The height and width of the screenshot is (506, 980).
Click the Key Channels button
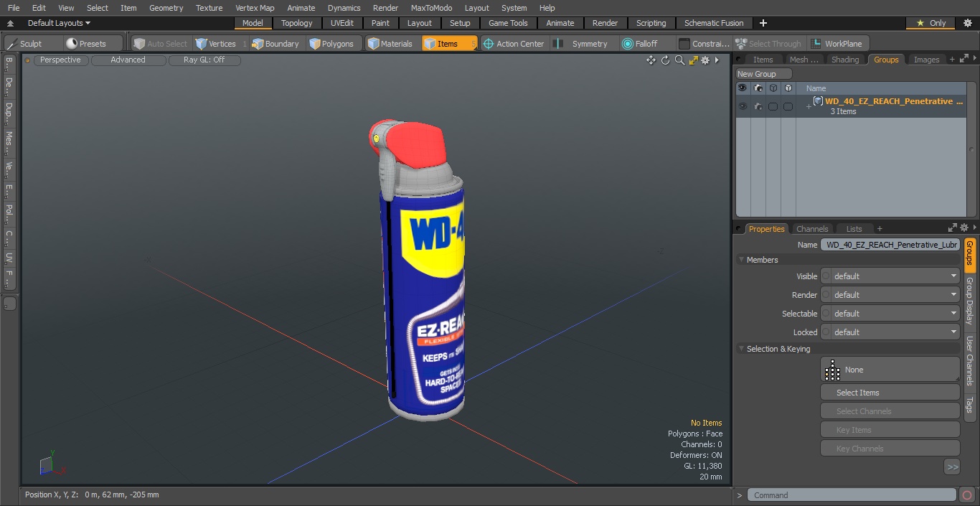pos(890,449)
